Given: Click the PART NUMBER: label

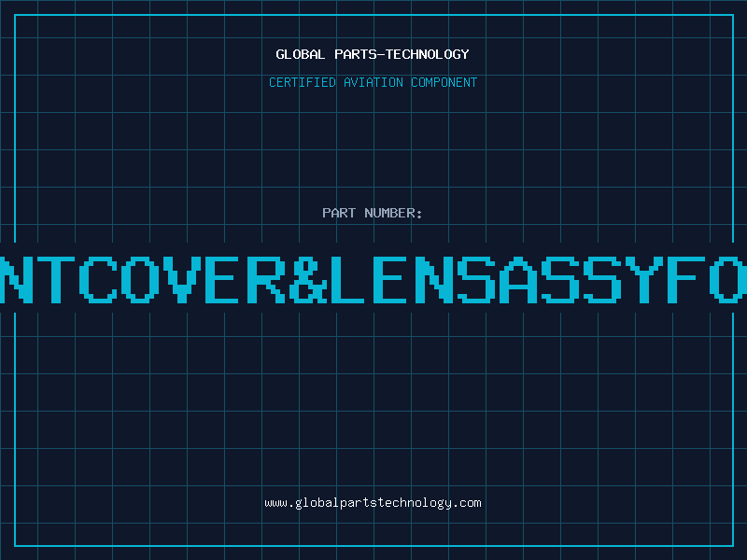Looking at the screenshot, I should pos(373,213).
